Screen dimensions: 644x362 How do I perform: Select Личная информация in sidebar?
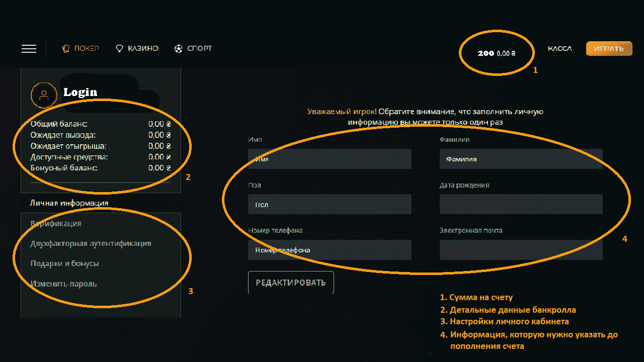click(x=69, y=203)
